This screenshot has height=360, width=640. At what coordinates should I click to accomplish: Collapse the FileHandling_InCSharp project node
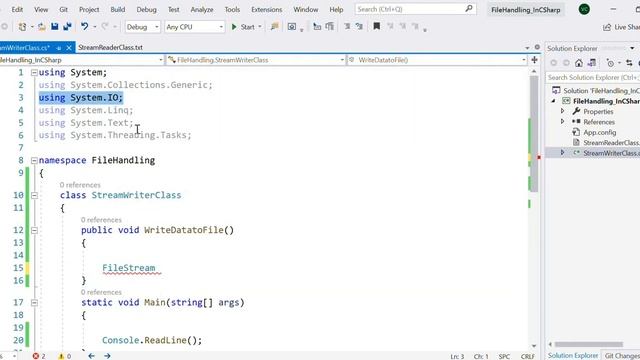pos(553,101)
